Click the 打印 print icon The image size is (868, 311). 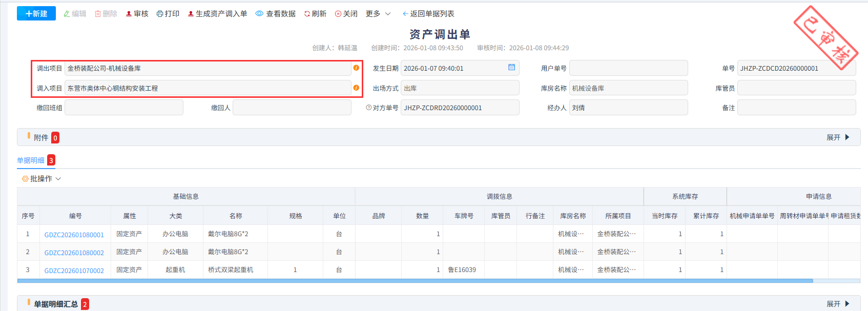(160, 14)
